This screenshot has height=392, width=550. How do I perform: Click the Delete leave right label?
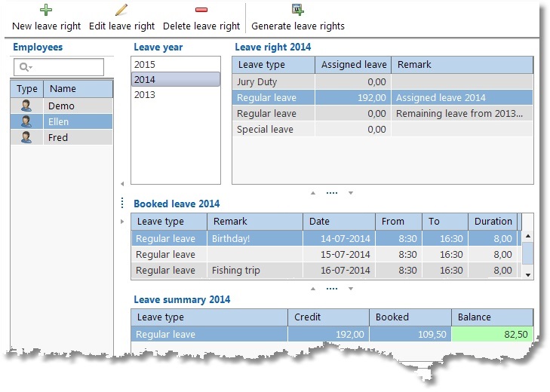pyautogui.click(x=201, y=26)
